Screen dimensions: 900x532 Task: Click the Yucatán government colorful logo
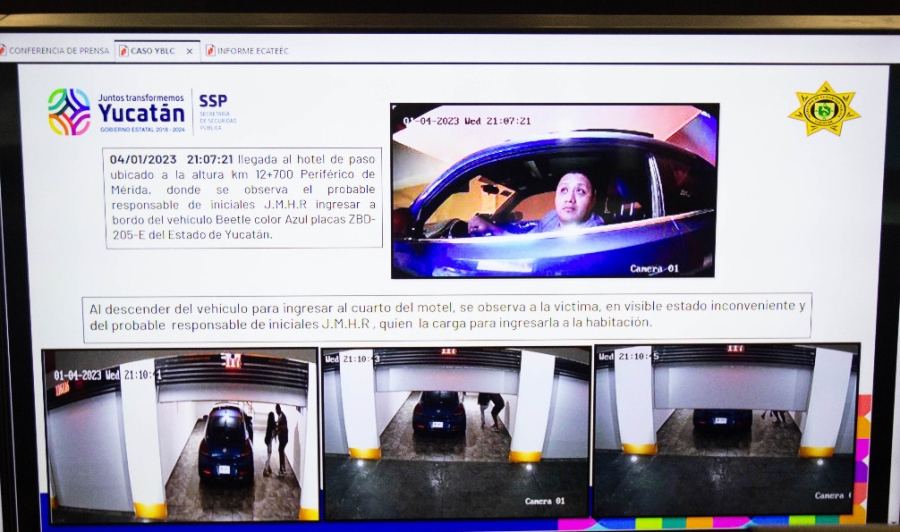[69, 112]
